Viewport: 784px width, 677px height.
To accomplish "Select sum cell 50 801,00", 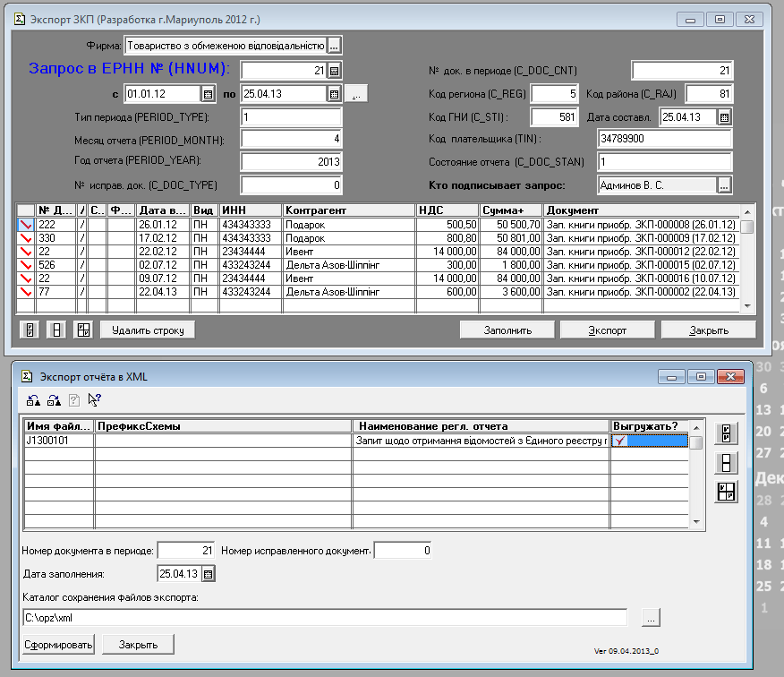I will coord(511,238).
